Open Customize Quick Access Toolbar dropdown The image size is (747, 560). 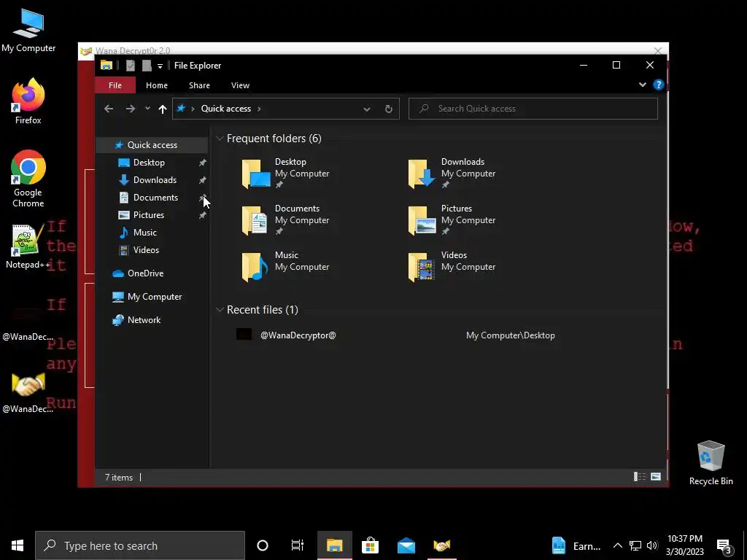pyautogui.click(x=160, y=66)
